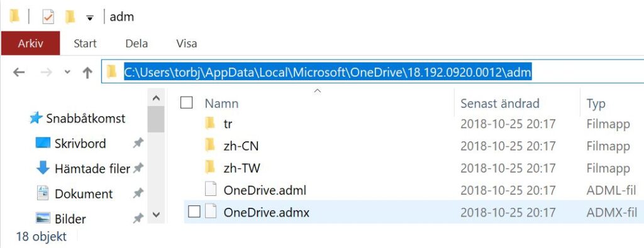
Task: Toggle the select-all checkbox beside Namn
Action: [186, 103]
